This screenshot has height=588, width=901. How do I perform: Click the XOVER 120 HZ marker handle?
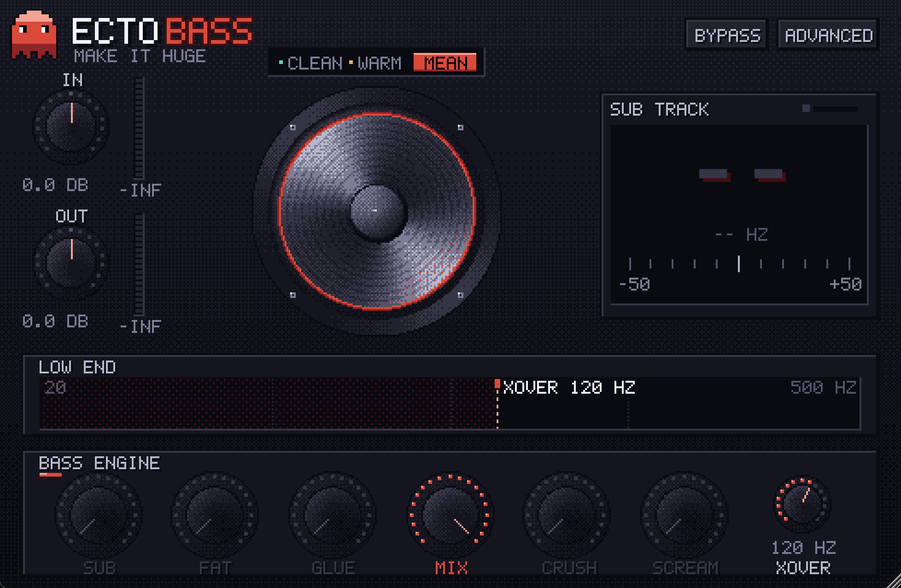point(497,384)
